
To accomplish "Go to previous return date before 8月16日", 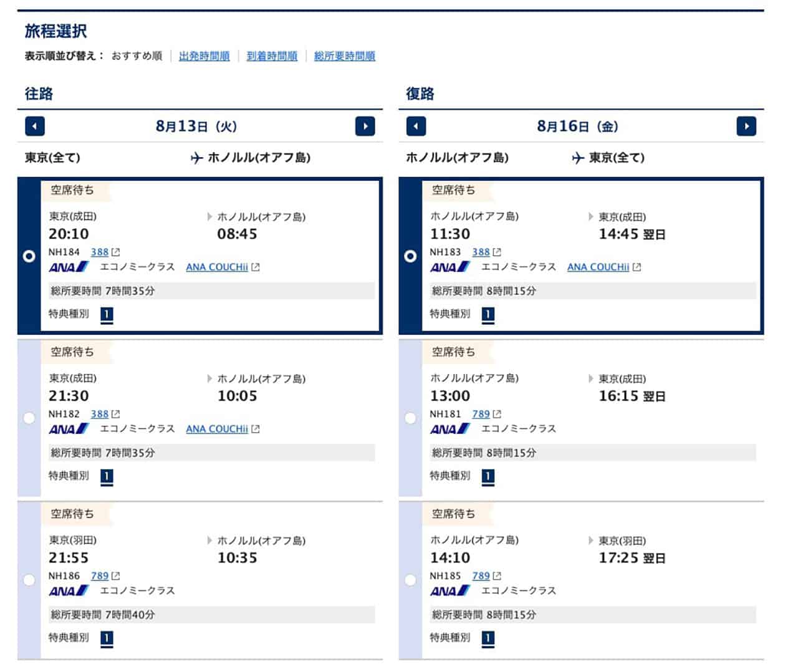I will [416, 127].
